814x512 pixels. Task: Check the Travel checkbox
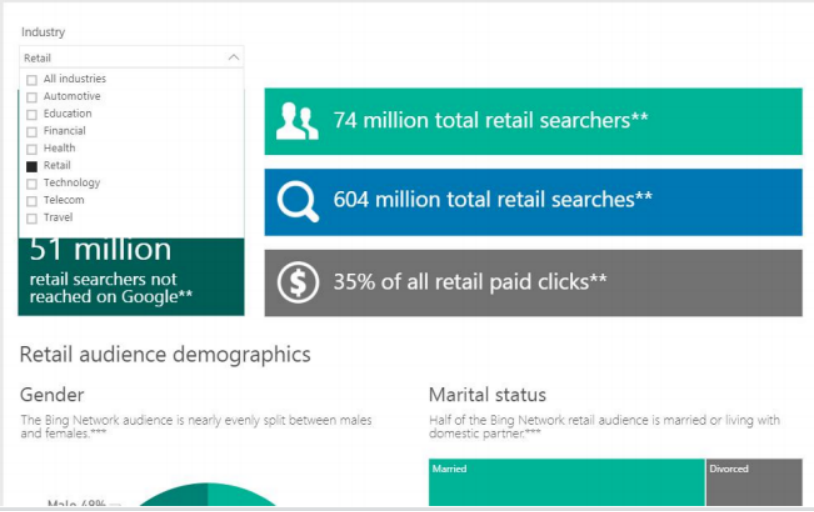point(32,218)
